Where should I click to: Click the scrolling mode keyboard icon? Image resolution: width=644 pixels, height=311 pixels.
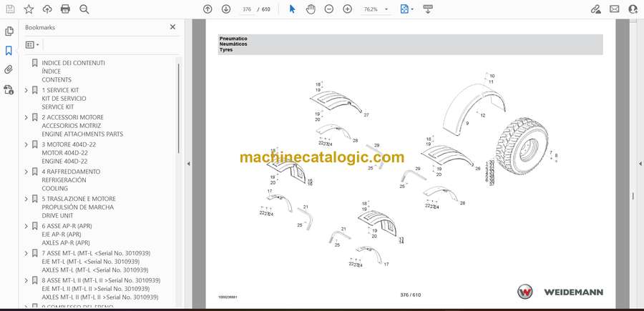click(x=428, y=9)
